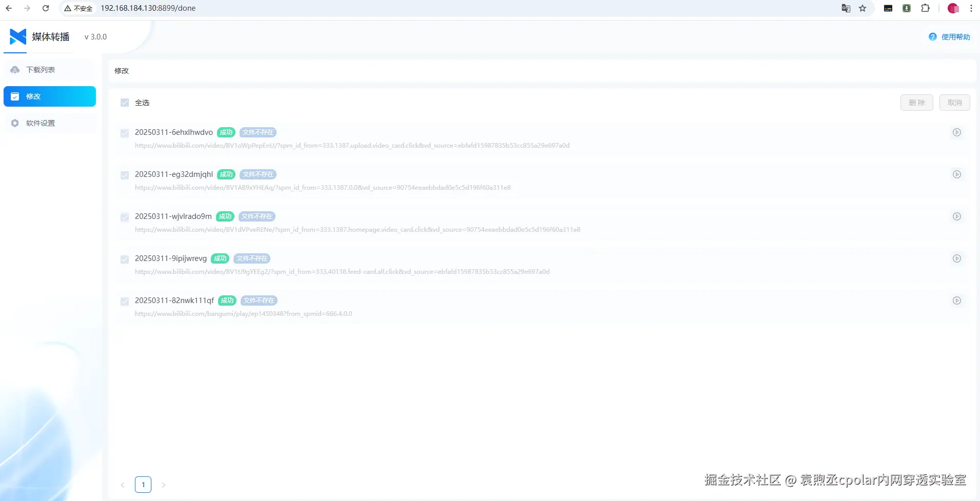Click the 删除 button
The height and width of the screenshot is (501, 980).
[916, 103]
